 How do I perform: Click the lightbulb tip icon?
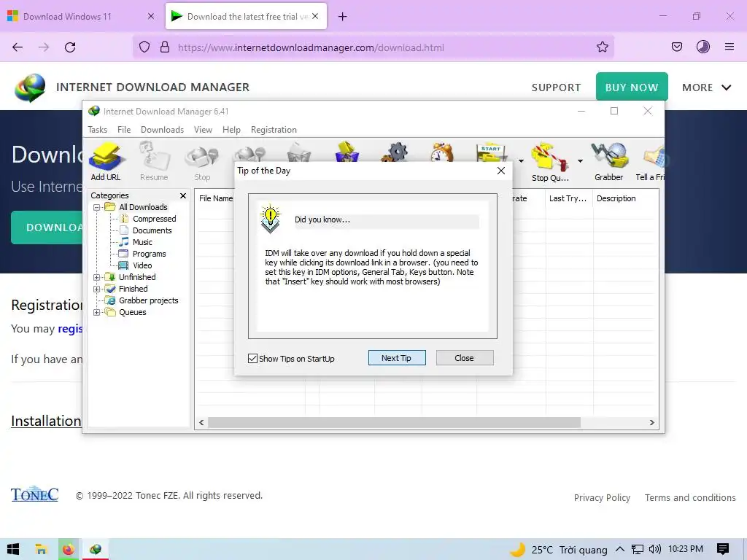270,219
